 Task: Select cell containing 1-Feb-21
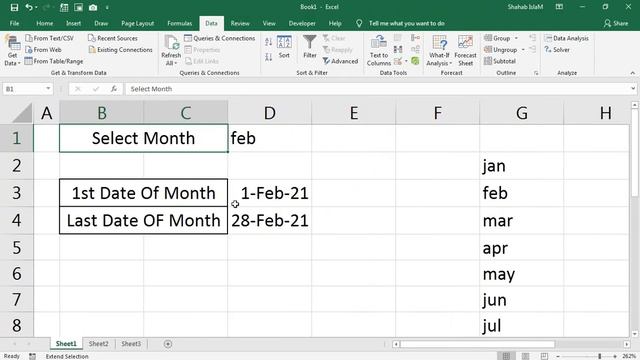(x=269, y=193)
